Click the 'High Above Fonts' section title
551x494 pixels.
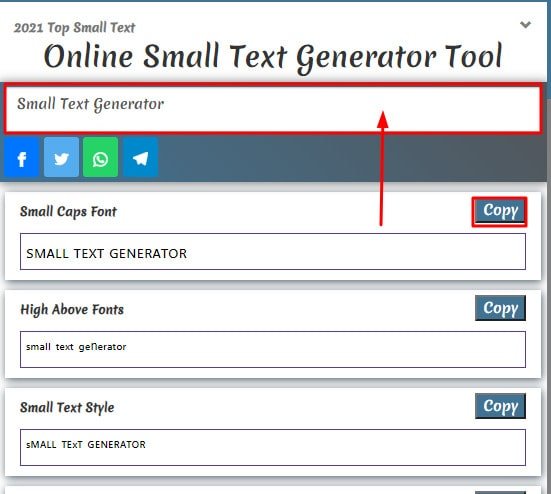(x=72, y=310)
